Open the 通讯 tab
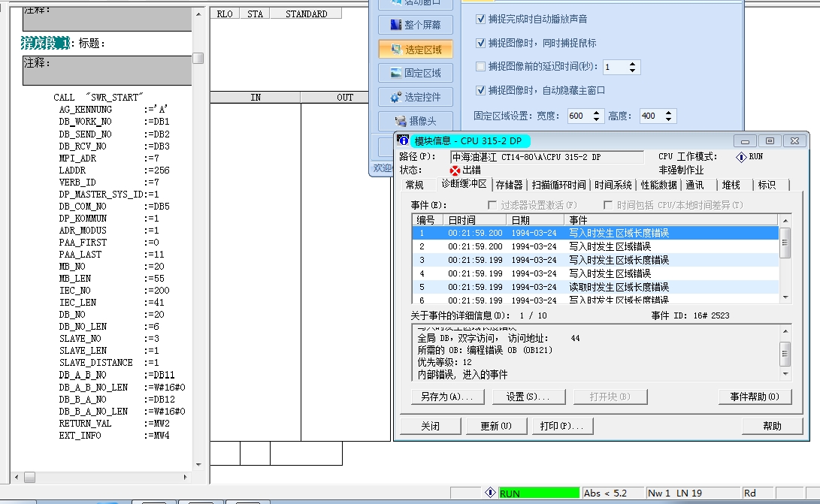 click(695, 185)
